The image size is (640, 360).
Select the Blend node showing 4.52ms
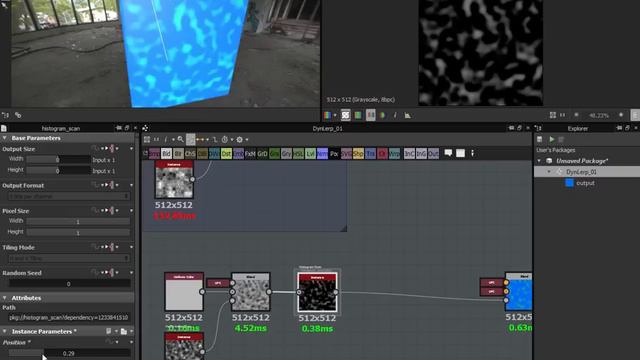click(x=251, y=292)
